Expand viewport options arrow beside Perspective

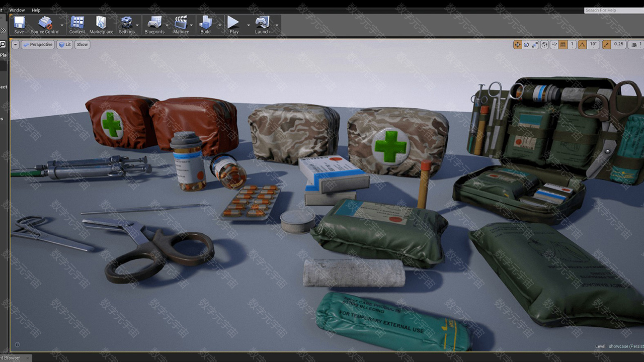(x=15, y=45)
